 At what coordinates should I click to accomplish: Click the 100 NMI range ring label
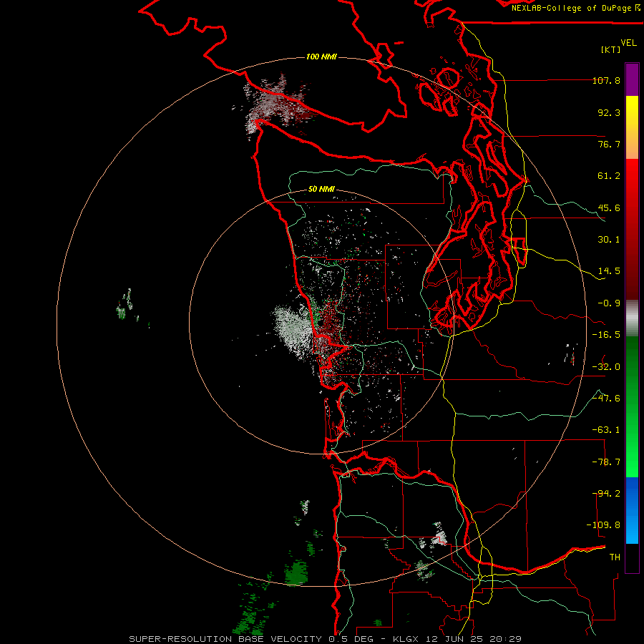321,57
